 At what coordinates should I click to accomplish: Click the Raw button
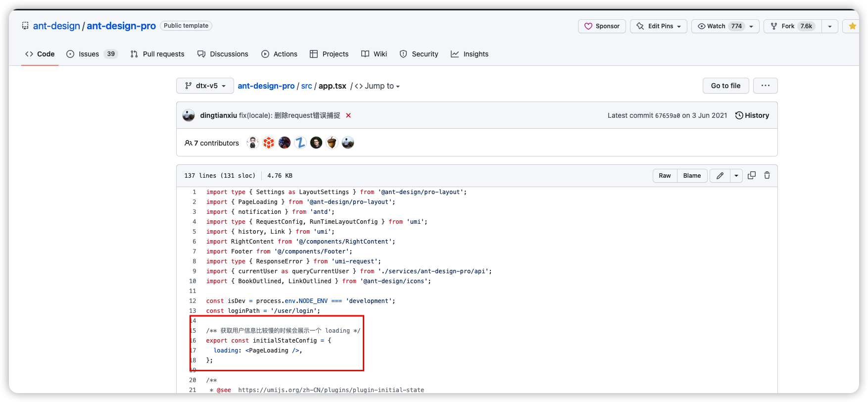click(665, 176)
